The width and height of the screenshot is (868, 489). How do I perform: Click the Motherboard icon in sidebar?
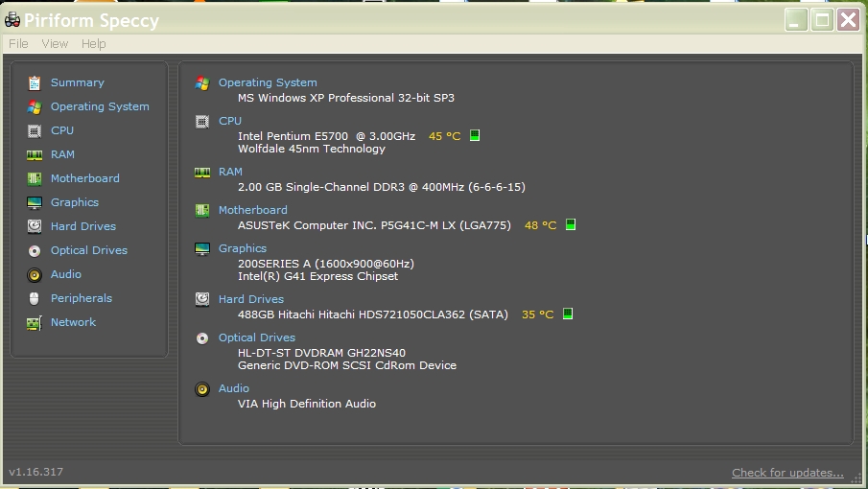click(35, 178)
